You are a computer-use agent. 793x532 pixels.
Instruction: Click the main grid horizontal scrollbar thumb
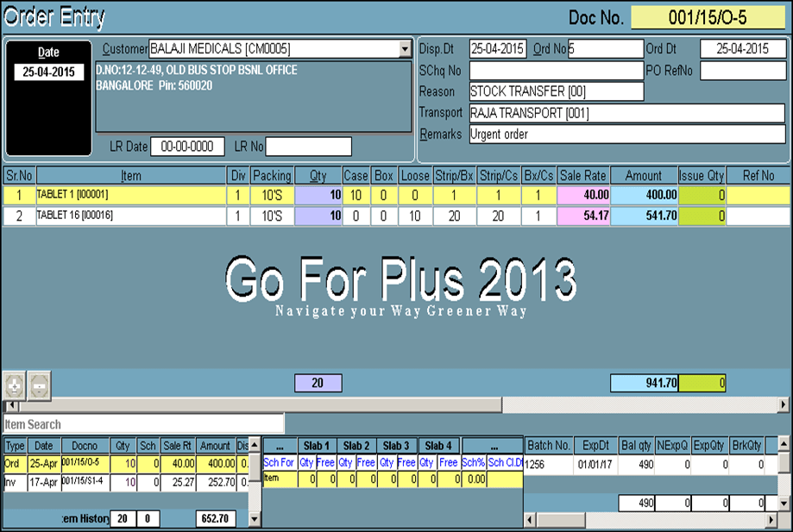[x=261, y=404]
